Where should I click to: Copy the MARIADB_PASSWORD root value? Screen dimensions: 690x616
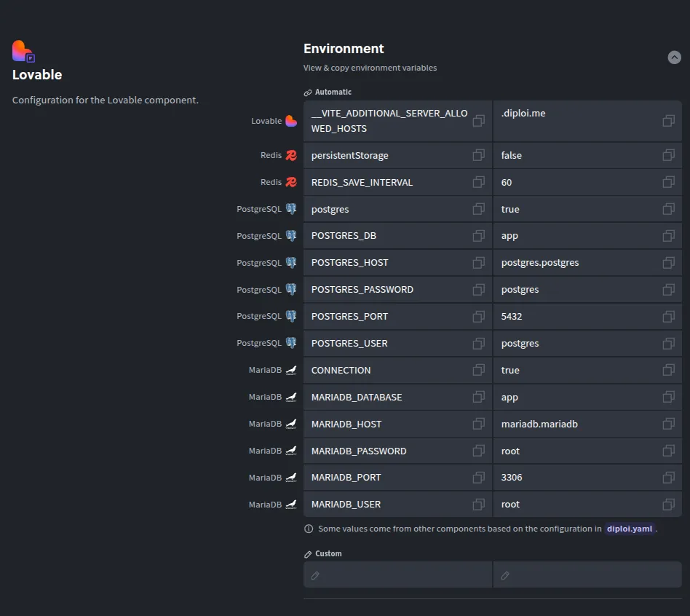pos(668,451)
